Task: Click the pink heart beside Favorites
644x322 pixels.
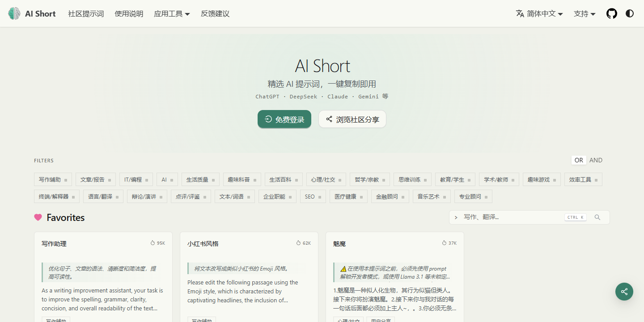Action: click(x=38, y=217)
